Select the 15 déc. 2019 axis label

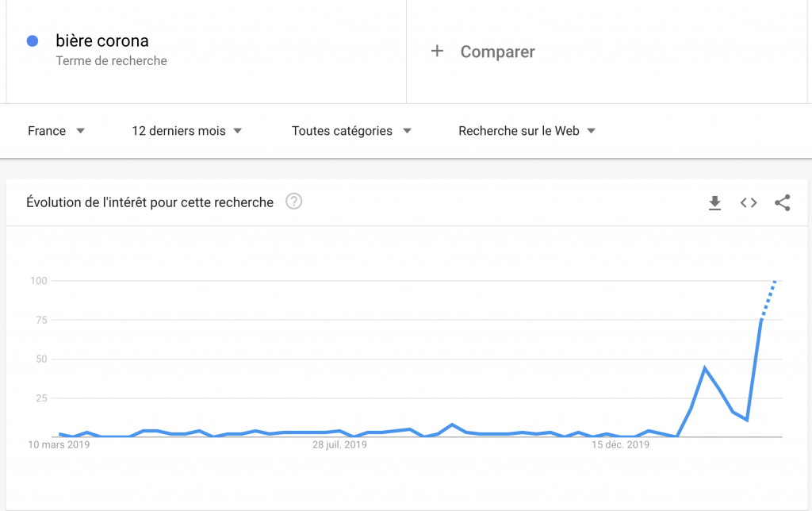620,444
